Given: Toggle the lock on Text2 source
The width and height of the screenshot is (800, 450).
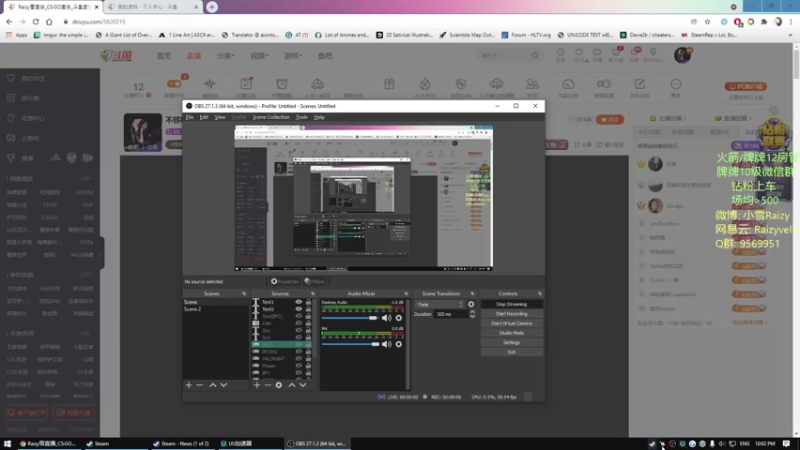Looking at the screenshot, I should tap(308, 309).
